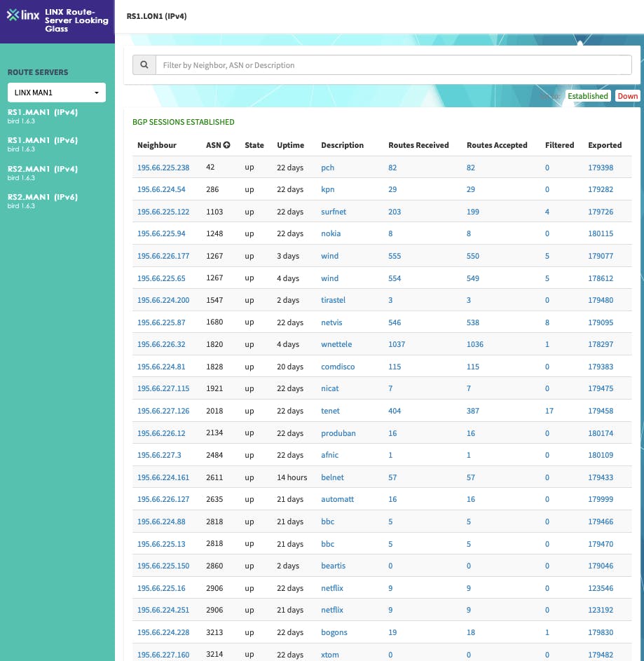View 1037 received routes for wnettele
The width and height of the screenshot is (644, 661).
(x=397, y=344)
